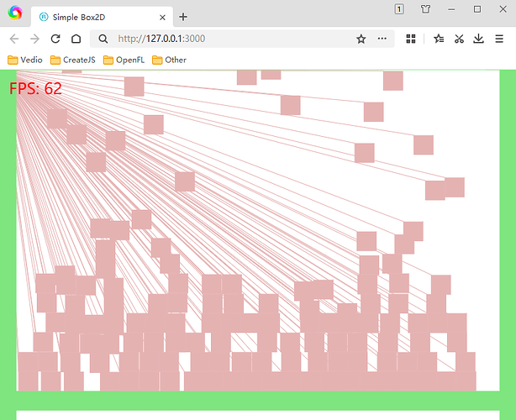This screenshot has width=516, height=420.
Task: Open the CreateJS bookmark folder
Action: point(73,60)
